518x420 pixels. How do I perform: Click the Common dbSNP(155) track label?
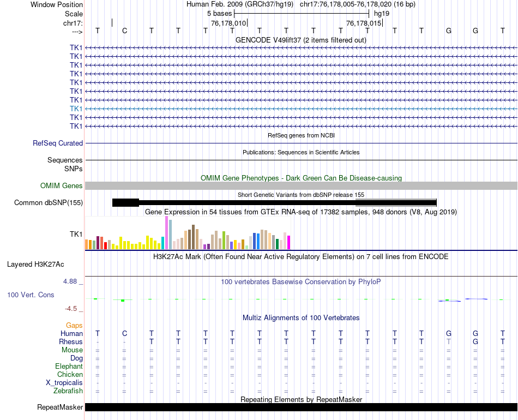click(x=48, y=202)
